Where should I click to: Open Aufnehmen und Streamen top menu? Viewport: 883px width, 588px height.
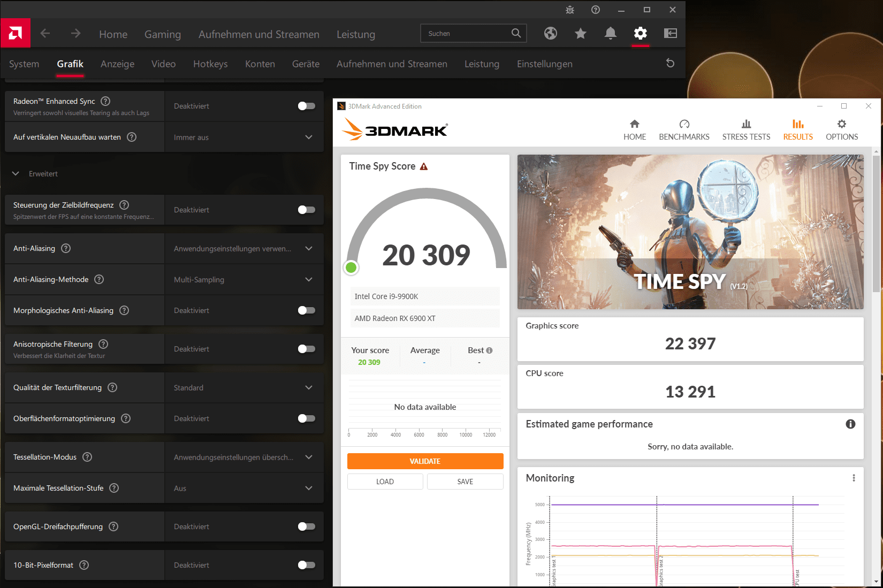point(259,34)
